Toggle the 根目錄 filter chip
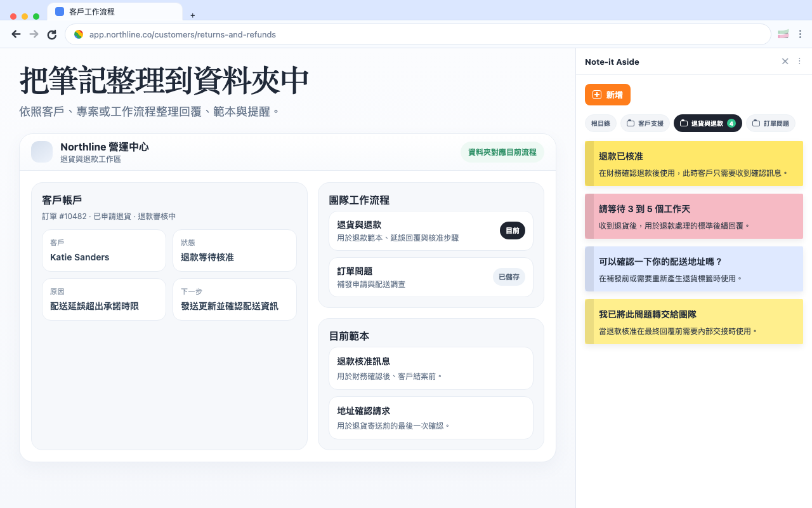Screen dimensions: 812x508 (x=600, y=123)
